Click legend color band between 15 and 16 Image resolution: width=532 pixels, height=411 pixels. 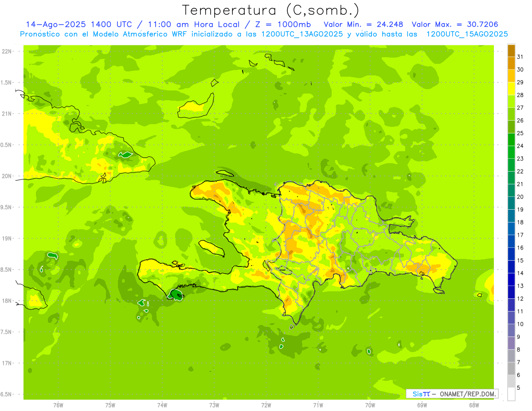(x=511, y=254)
